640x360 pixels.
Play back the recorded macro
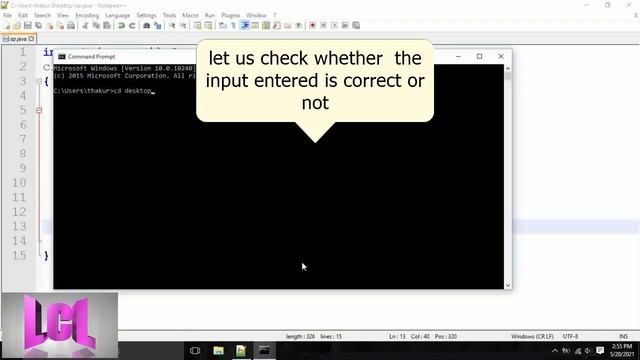tap(334, 26)
